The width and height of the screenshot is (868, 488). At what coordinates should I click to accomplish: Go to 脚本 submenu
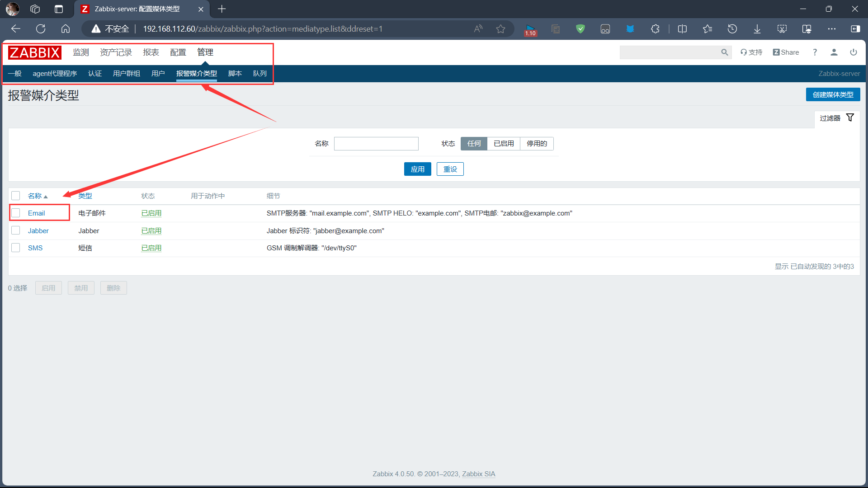[x=235, y=74]
